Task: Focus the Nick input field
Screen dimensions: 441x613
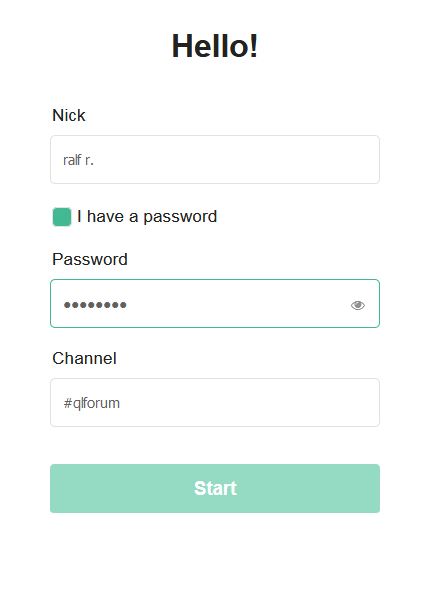Action: 215,160
